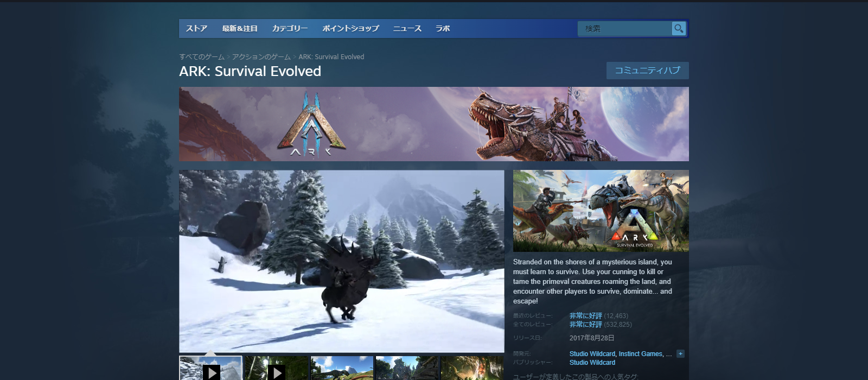This screenshot has width=868, height=380.
Task: Navigate to すべてのゲーム breadcrumb
Action: 202,57
